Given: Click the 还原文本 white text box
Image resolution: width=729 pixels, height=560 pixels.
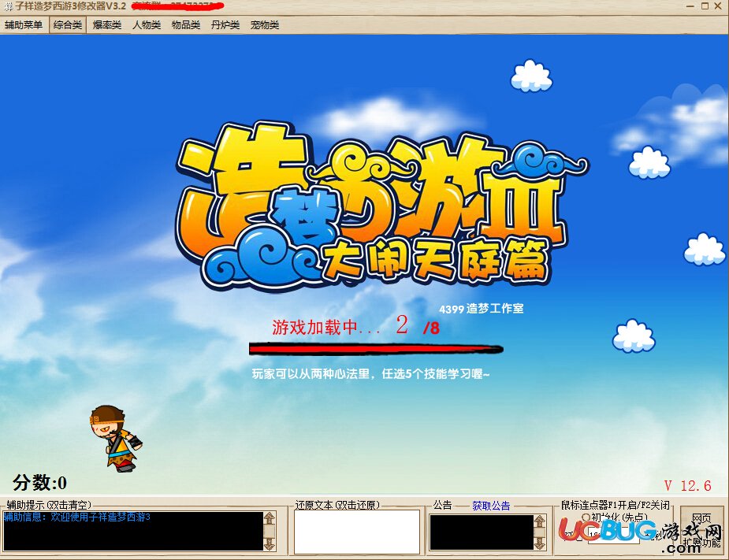Looking at the screenshot, I should (356, 532).
